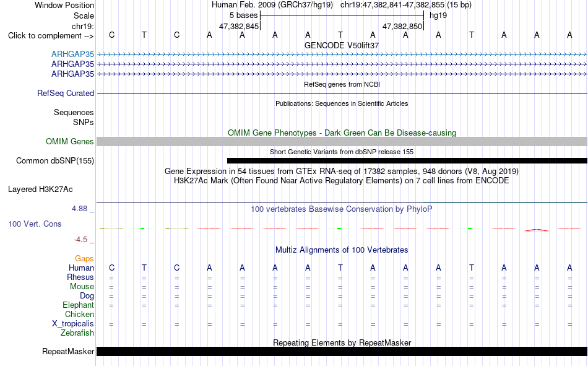The width and height of the screenshot is (588, 366).
Task: Open the 'H3K27Ac Mark' ENCODE track title
Action: (342, 181)
